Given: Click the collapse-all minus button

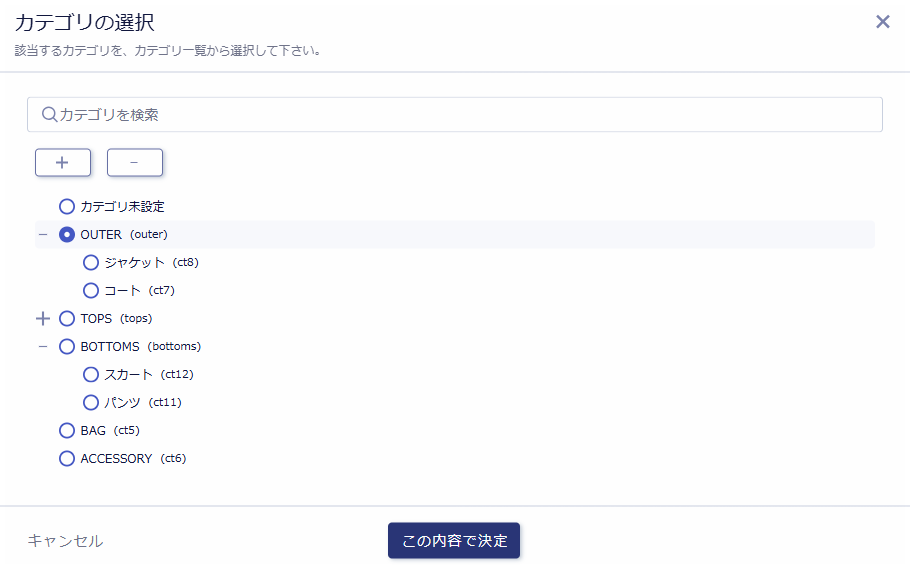Looking at the screenshot, I should click(x=135, y=162).
